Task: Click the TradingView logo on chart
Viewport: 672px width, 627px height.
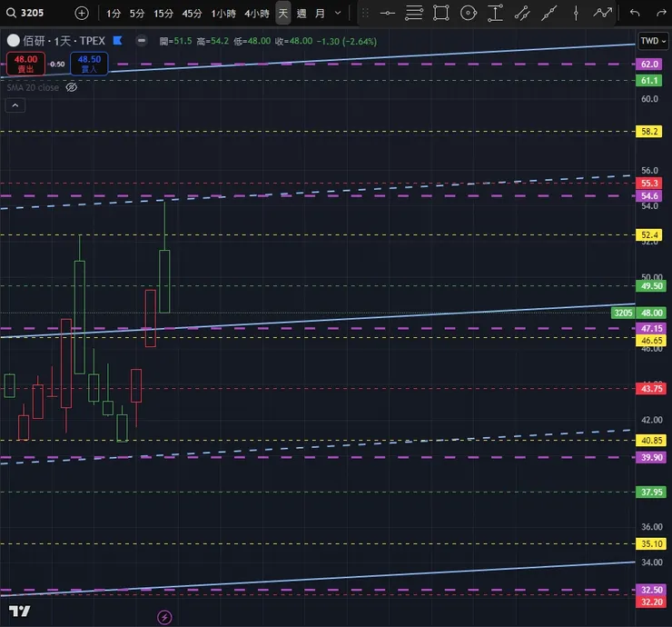Action: [x=21, y=611]
